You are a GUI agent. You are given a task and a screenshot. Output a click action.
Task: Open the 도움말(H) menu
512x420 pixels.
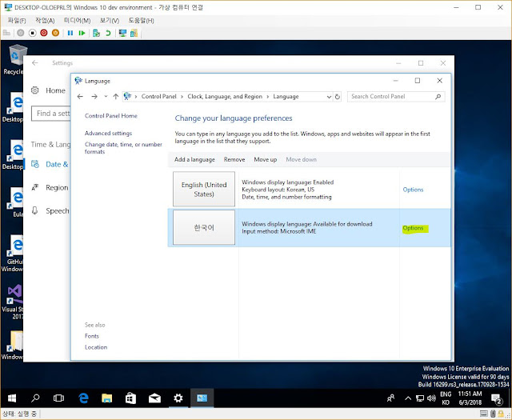(141, 21)
